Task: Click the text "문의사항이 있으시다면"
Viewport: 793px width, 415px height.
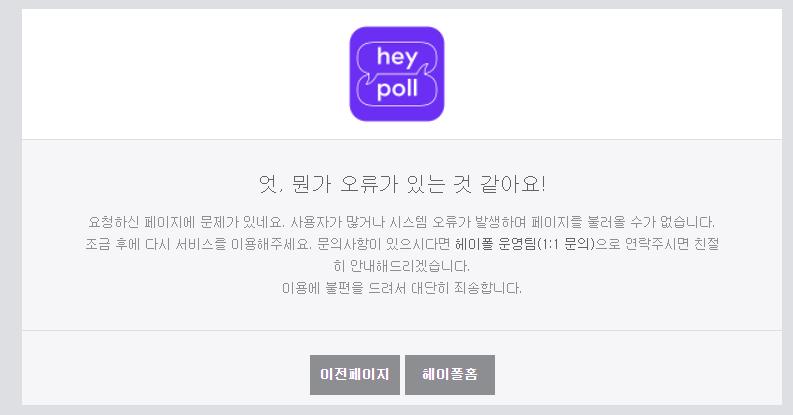Action: pos(383,244)
